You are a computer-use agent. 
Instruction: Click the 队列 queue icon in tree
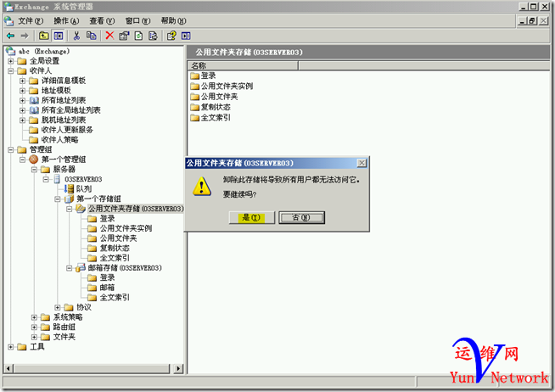tap(70, 189)
